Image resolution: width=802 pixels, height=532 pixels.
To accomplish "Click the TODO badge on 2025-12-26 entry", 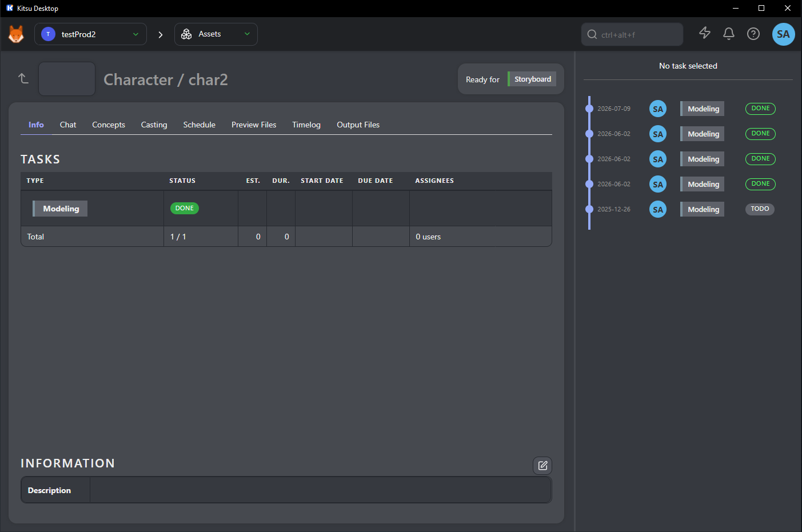I will tap(760, 209).
